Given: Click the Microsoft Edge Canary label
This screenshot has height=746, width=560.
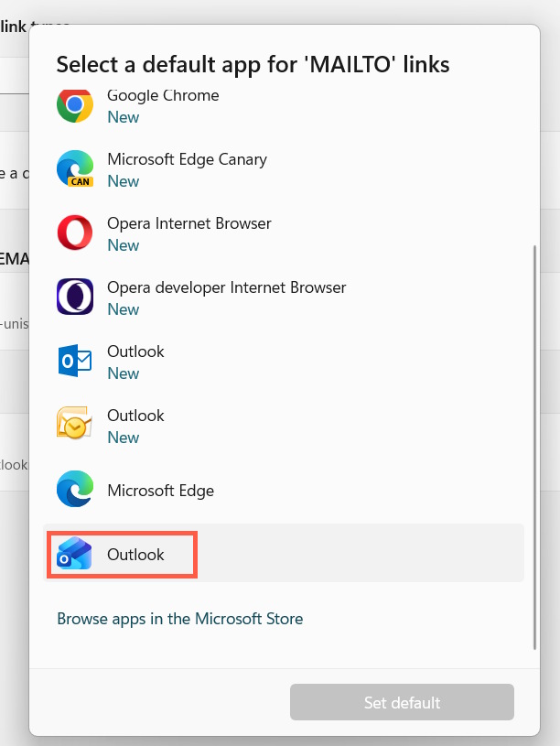Looking at the screenshot, I should (x=187, y=159).
